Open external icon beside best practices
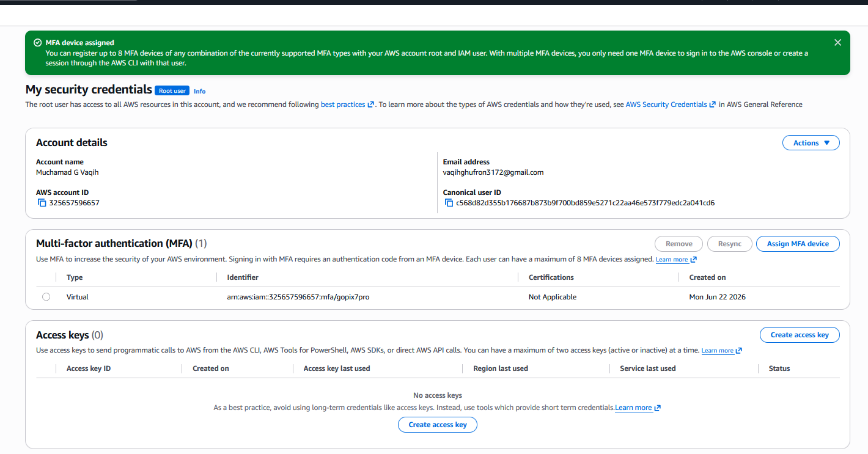Image resolution: width=868 pixels, height=454 pixels. tap(370, 104)
